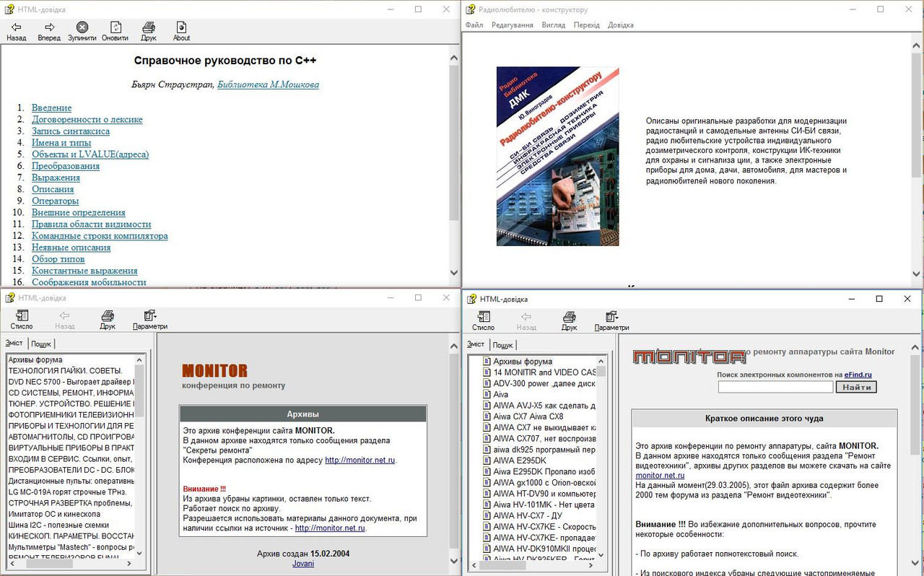Select 'ТЕХНОЛОГИЯ ПАЙКИ. СОВЕТЫ.' topic
This screenshot has width=924, height=576.
pyautogui.click(x=66, y=371)
